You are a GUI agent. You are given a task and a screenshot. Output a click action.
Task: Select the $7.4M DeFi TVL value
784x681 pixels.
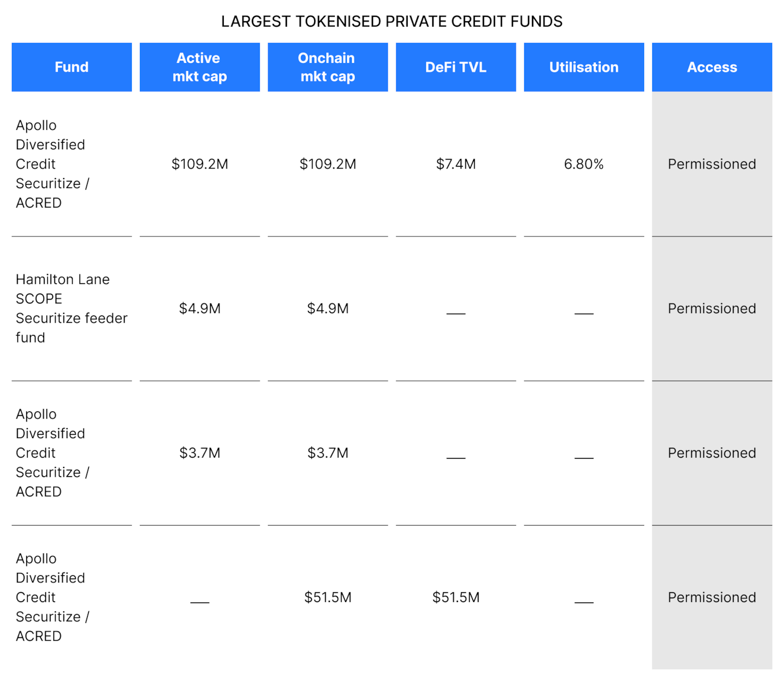456,164
